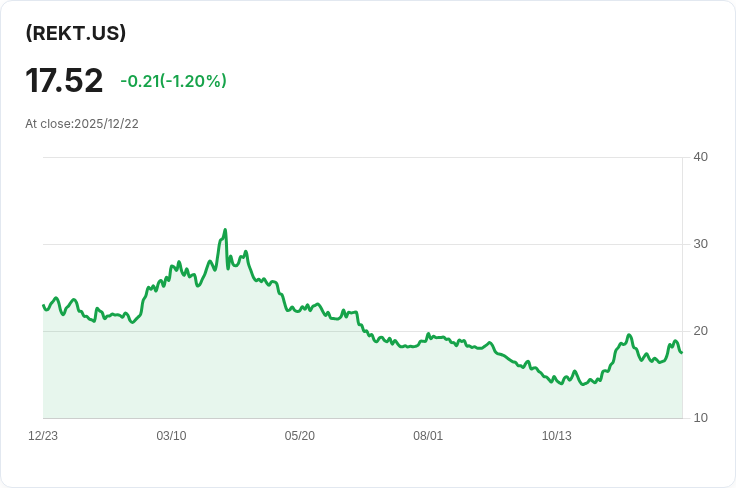The width and height of the screenshot is (736, 488).
Task: Click the 12/23 x-axis date label
Action: [x=43, y=436]
